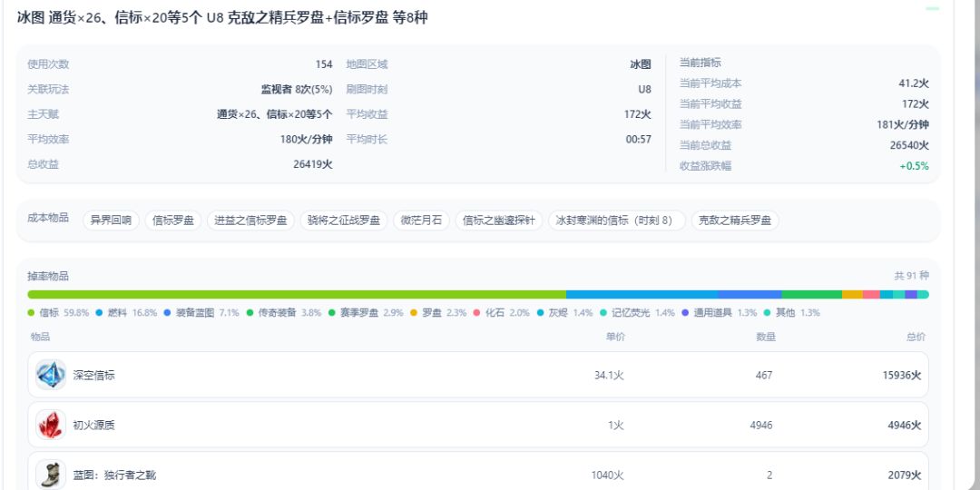Click the 180火/分钟 average efficiency value
Screen dimensions: 980x490
pos(307,140)
